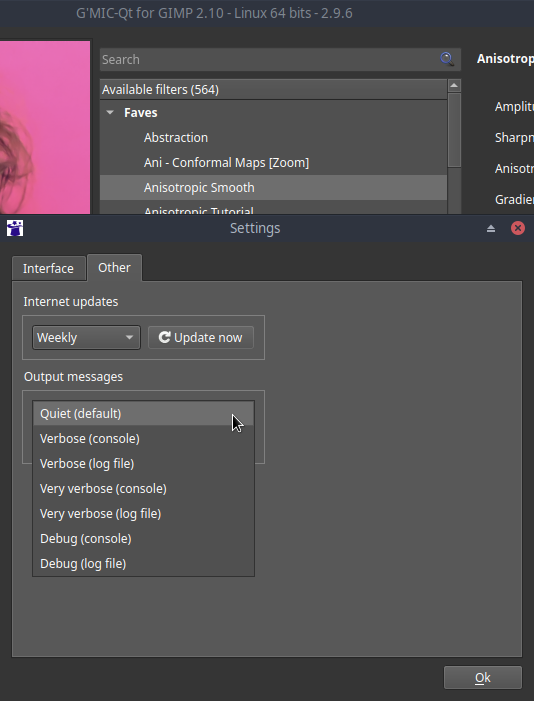Select Very verbose (log file) option

(x=143, y=514)
